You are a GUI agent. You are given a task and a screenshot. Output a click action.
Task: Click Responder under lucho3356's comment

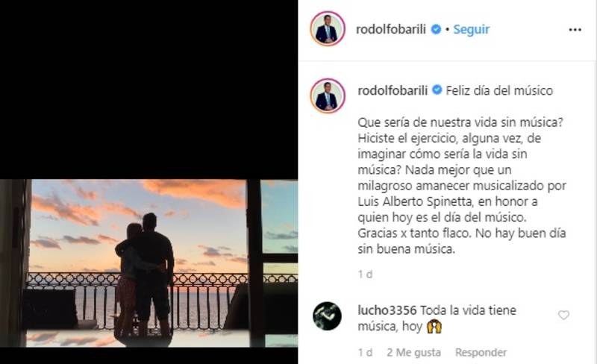click(x=481, y=353)
